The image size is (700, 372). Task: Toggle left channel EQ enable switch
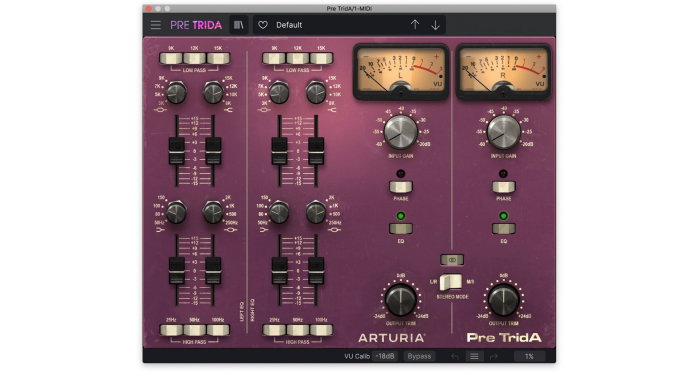coord(400,229)
